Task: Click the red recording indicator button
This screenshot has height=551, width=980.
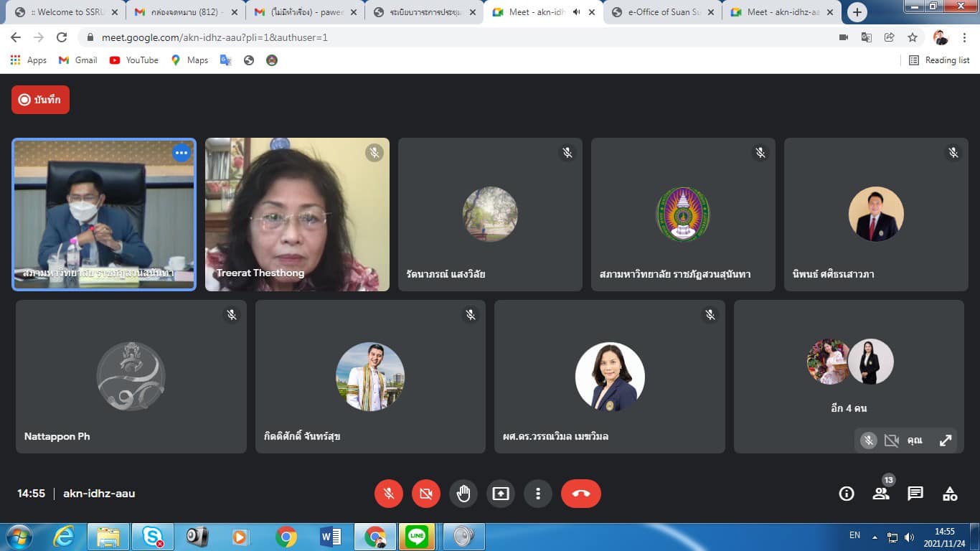Action: [x=40, y=100]
